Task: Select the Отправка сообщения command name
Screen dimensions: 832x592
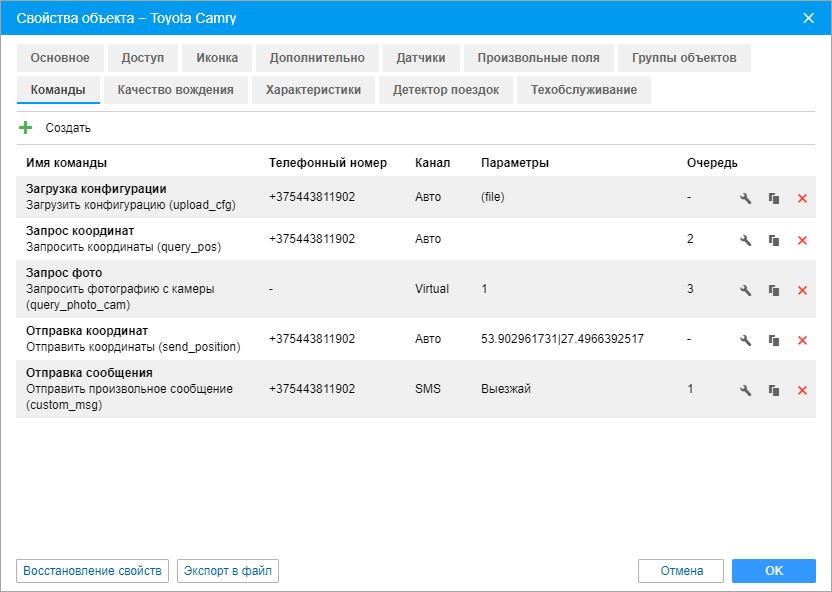Action: point(89,372)
